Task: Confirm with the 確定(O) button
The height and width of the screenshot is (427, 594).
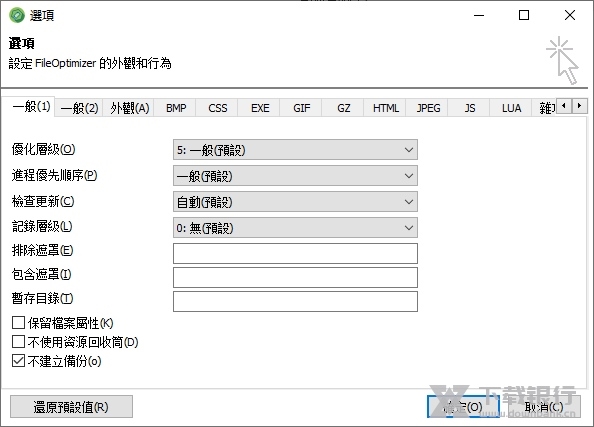Action: [463, 407]
